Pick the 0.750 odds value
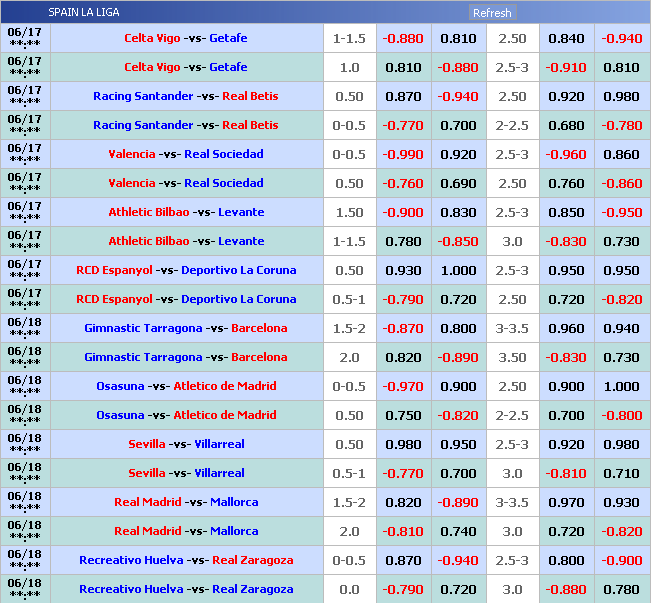Image resolution: width=651 pixels, height=603 pixels. click(403, 415)
